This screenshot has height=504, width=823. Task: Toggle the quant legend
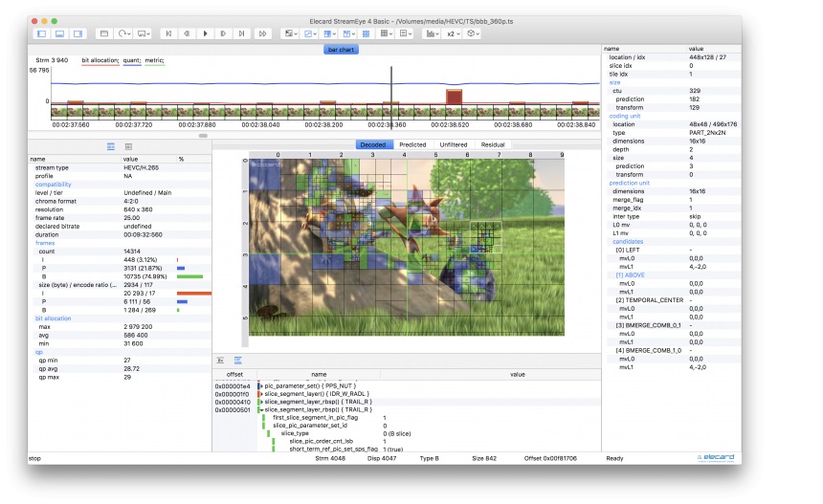132,60
